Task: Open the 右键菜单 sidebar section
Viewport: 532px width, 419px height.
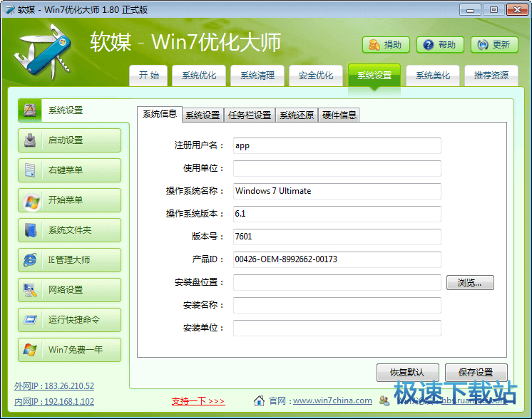Action: click(x=70, y=170)
